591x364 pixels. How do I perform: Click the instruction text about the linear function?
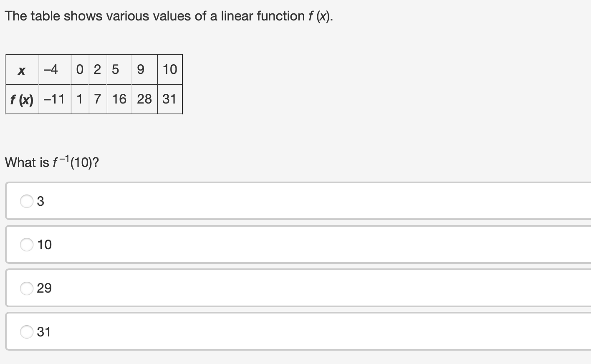coord(167,16)
